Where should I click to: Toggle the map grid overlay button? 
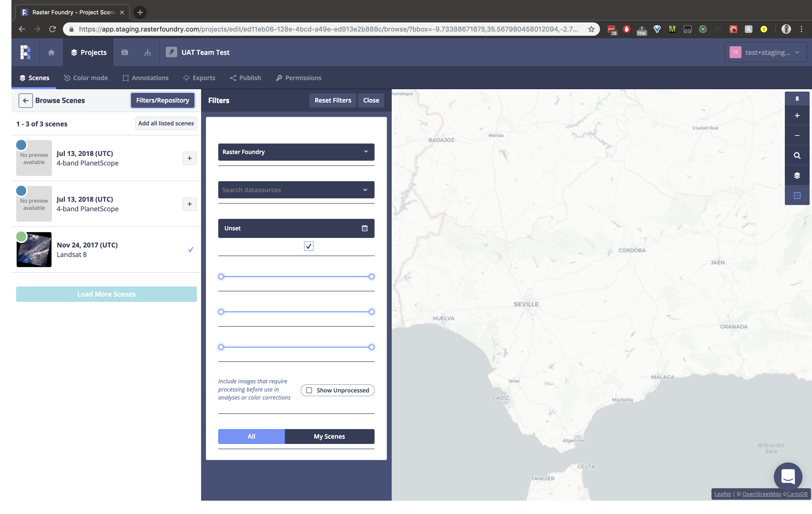797,195
